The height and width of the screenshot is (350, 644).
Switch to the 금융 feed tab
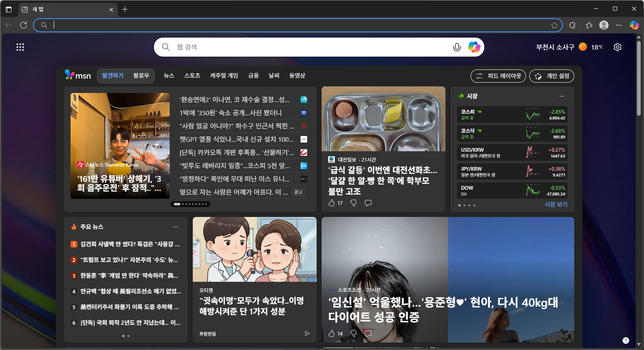coord(253,76)
